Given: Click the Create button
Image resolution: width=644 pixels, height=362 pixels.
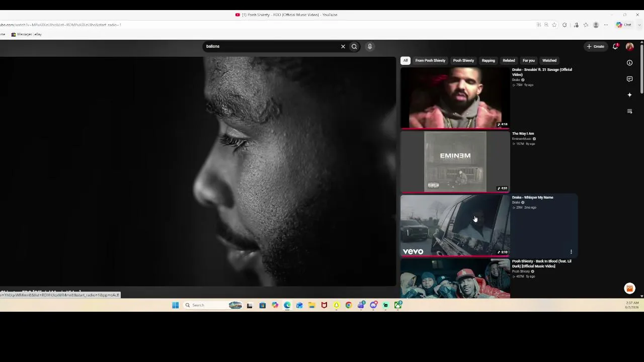Looking at the screenshot, I should coord(595,46).
